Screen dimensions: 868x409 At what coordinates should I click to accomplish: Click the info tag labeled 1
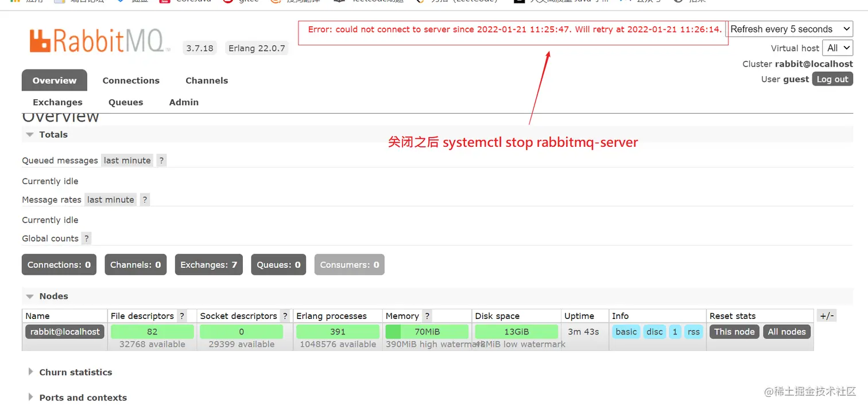click(x=675, y=332)
